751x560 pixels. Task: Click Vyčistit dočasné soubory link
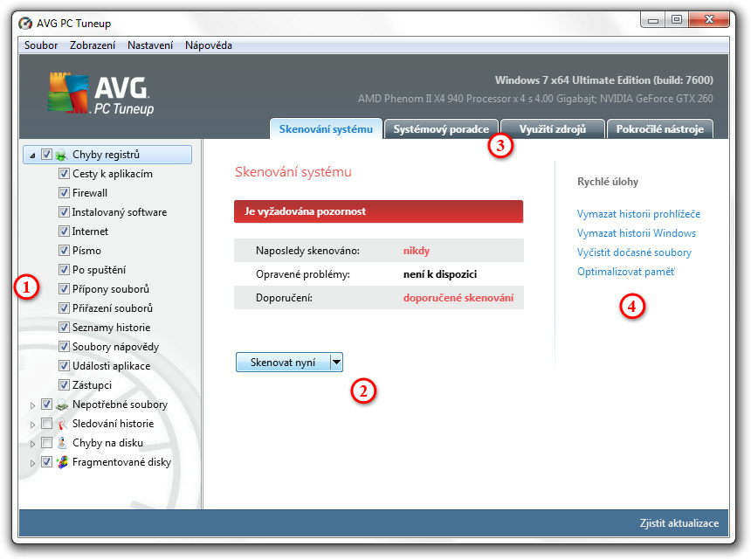tap(634, 252)
